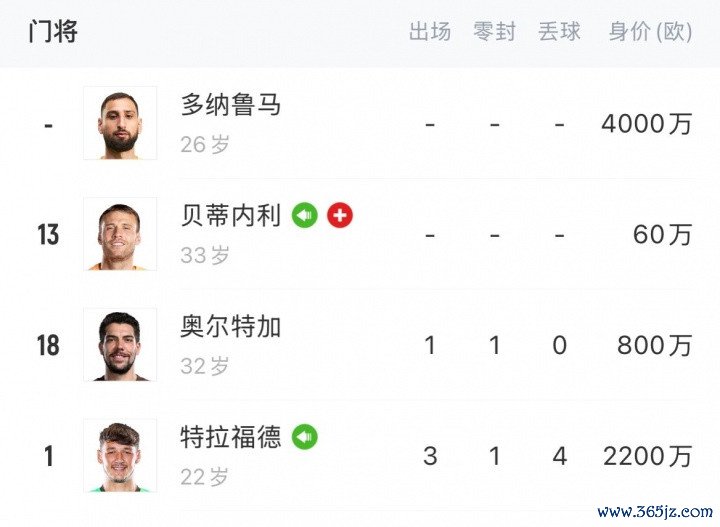720x527 pixels.
Task: Open player name 奥尔特加
Action: [231, 326]
